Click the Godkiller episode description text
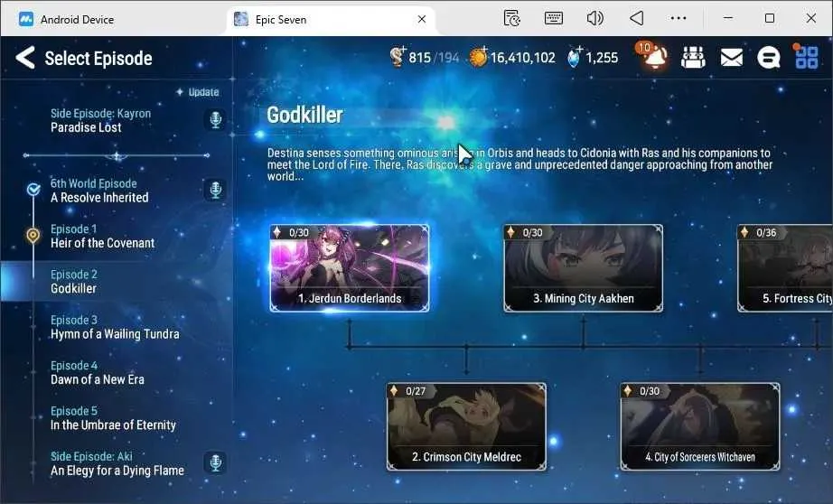Image resolution: width=833 pixels, height=504 pixels. [519, 164]
